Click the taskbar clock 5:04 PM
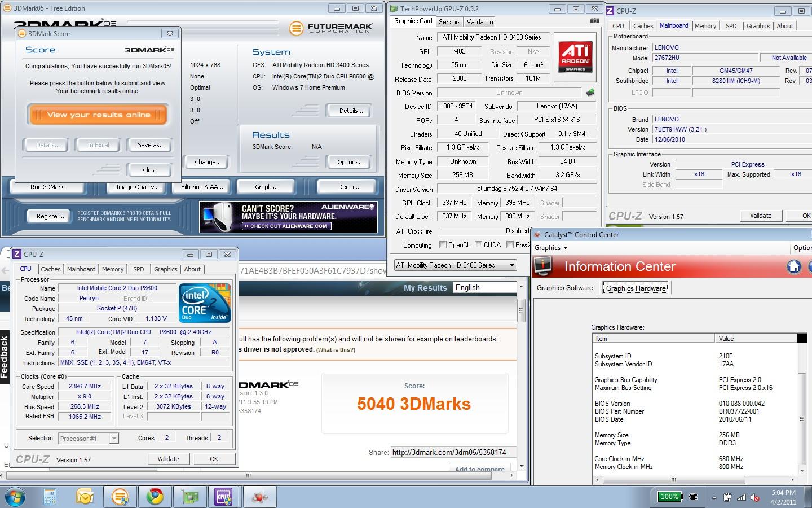Image resolution: width=812 pixels, height=508 pixels. (x=783, y=493)
